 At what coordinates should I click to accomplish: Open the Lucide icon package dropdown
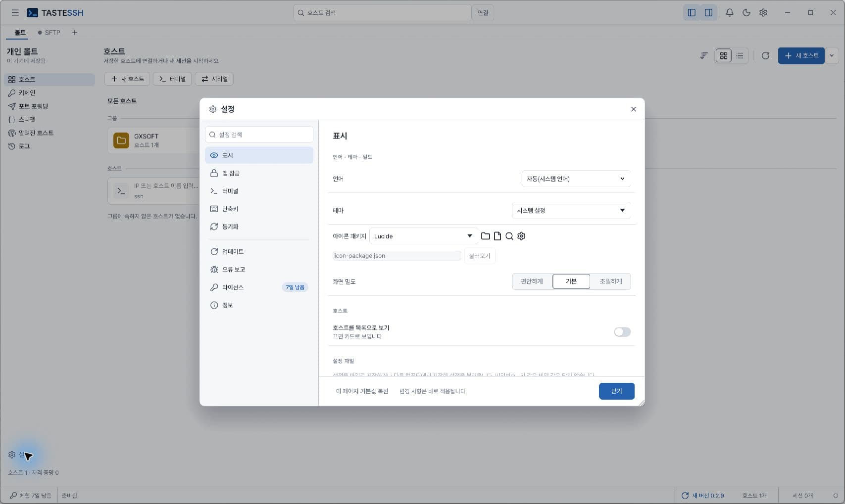click(424, 236)
